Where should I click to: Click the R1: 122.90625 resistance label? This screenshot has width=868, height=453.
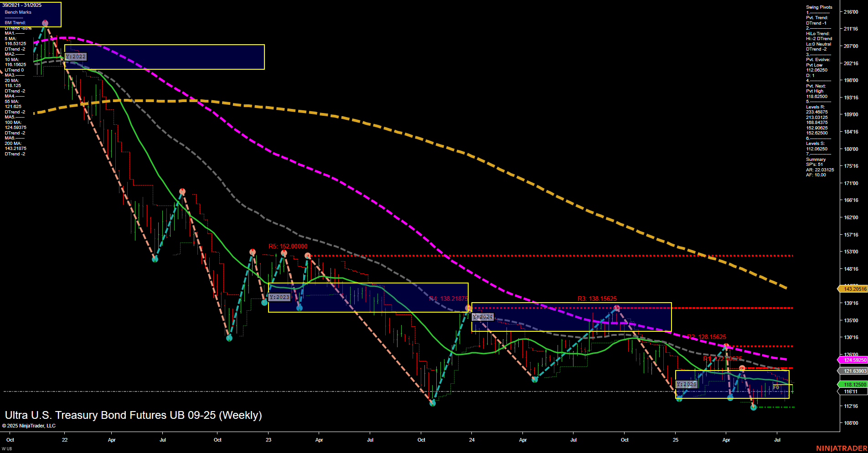point(723,359)
